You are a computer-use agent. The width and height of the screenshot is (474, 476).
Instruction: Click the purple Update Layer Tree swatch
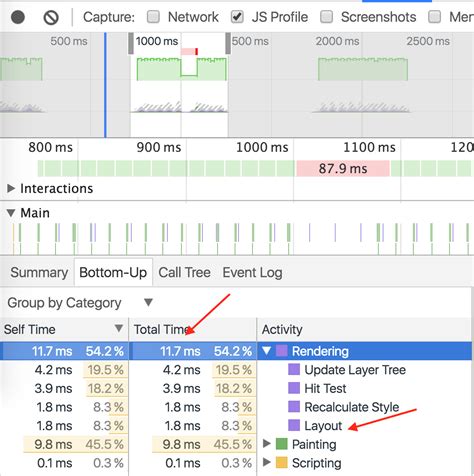(x=294, y=369)
